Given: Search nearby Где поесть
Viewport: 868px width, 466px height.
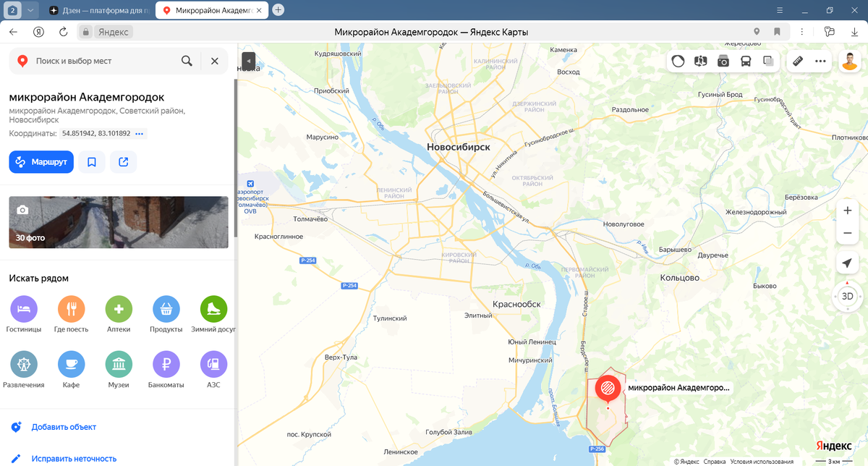Looking at the screenshot, I should click(x=72, y=315).
